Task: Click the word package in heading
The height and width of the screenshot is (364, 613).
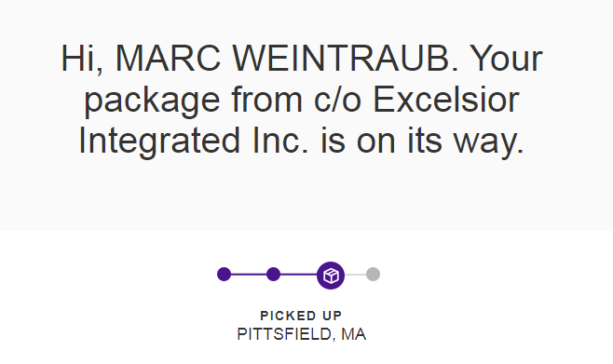Action: 152,101
